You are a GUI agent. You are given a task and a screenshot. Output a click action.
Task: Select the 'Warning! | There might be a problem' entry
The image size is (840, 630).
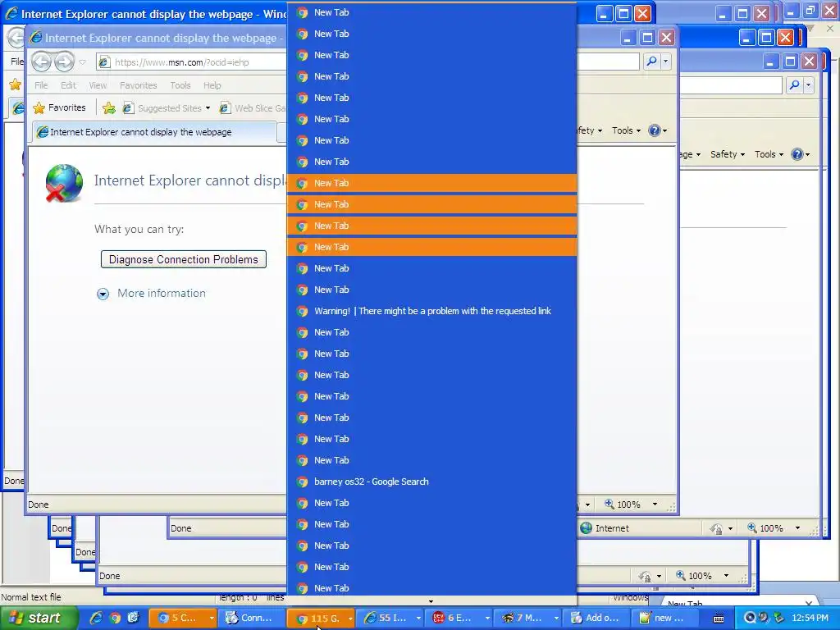point(431,311)
